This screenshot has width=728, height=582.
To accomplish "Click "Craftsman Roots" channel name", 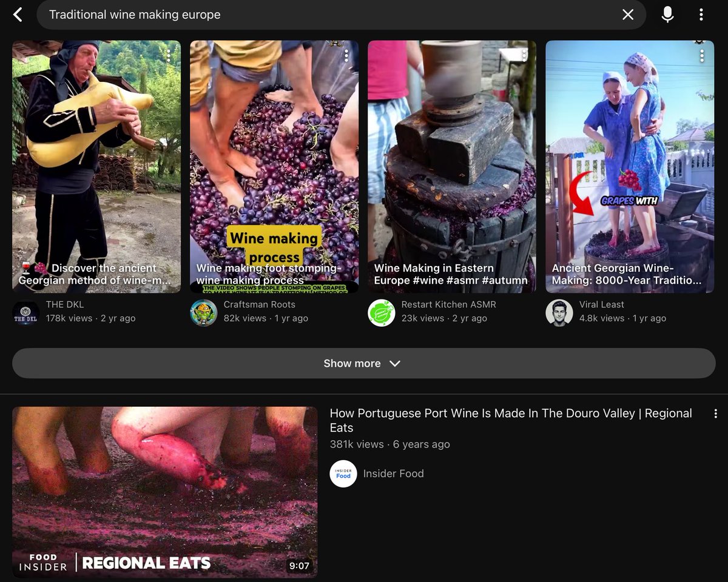I will tap(260, 304).
